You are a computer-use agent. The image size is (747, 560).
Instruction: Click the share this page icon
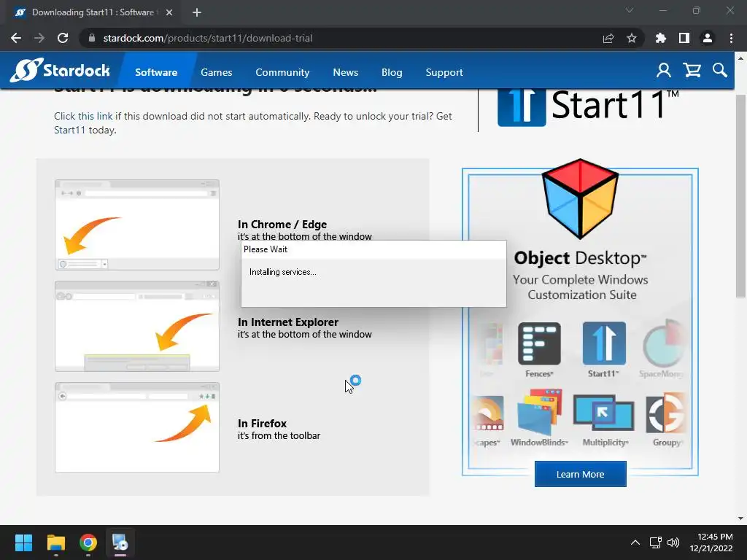click(x=608, y=38)
